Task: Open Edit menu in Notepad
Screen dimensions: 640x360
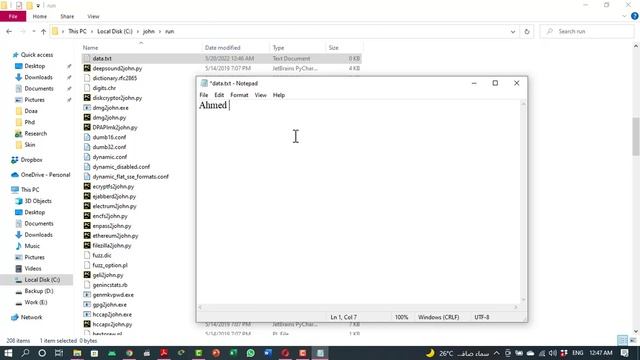Action: point(219,95)
